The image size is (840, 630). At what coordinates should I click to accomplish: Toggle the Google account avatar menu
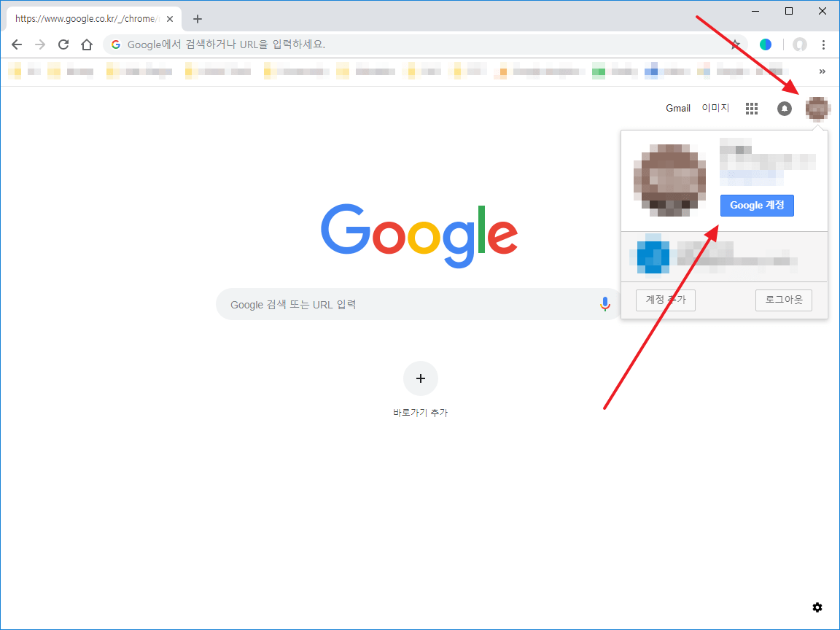(817, 109)
